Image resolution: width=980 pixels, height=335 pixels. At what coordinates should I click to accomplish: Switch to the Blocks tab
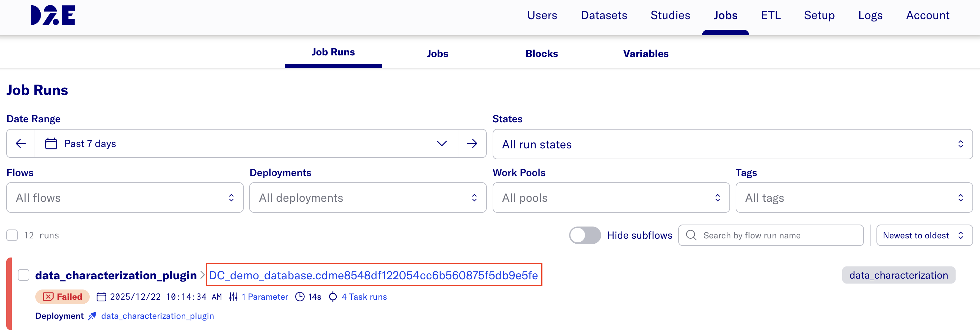(541, 54)
